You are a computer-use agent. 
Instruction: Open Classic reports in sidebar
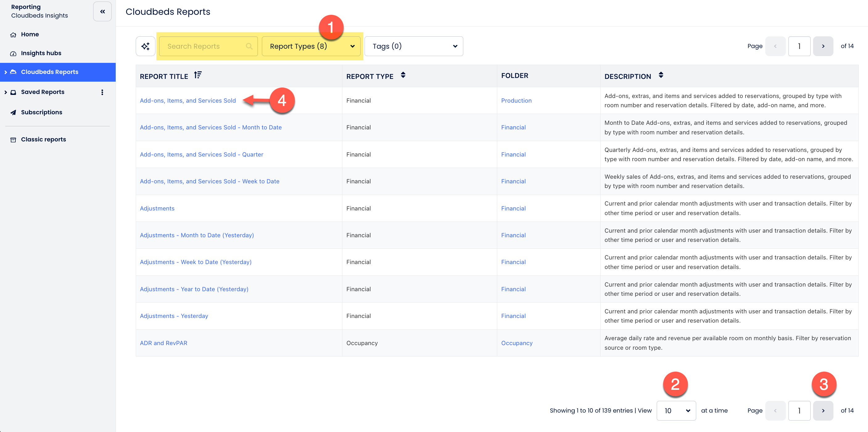pos(43,139)
